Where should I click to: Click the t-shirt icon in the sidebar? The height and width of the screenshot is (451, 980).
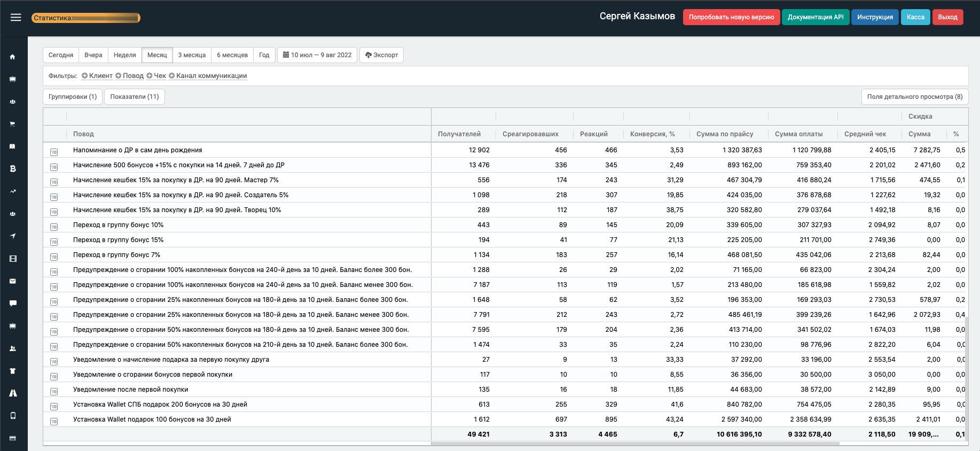tap(13, 371)
